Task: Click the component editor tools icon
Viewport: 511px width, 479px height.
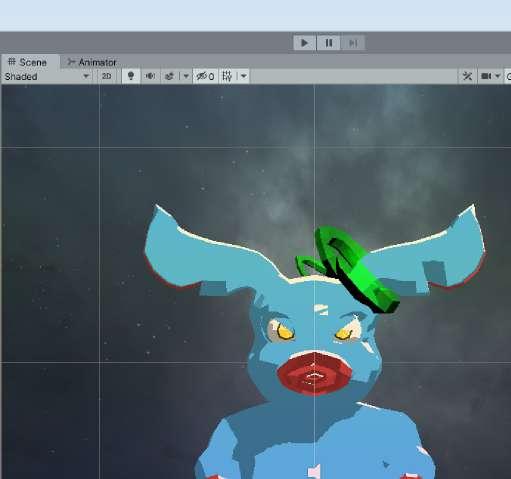Action: [467, 76]
